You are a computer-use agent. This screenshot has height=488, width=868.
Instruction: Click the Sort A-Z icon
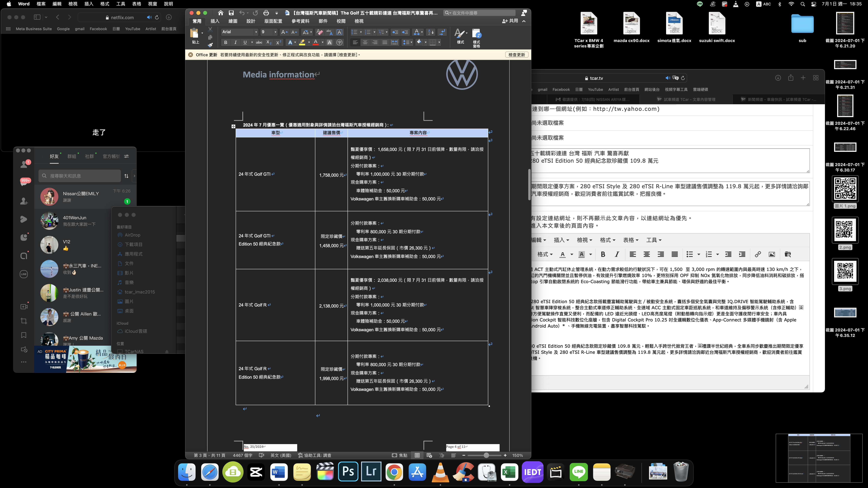pos(431,32)
